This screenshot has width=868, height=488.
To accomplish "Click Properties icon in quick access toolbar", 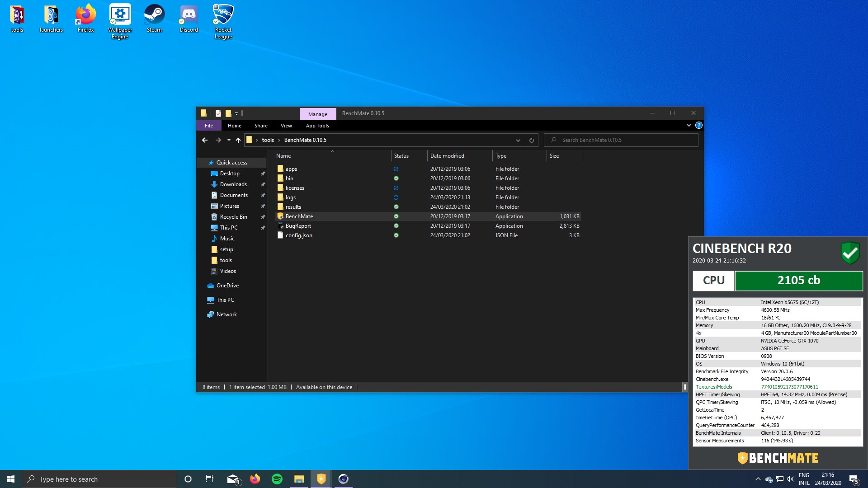I will coord(218,113).
